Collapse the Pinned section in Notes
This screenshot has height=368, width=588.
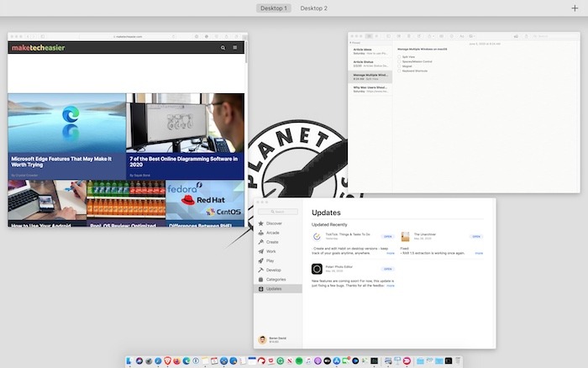tap(350, 43)
